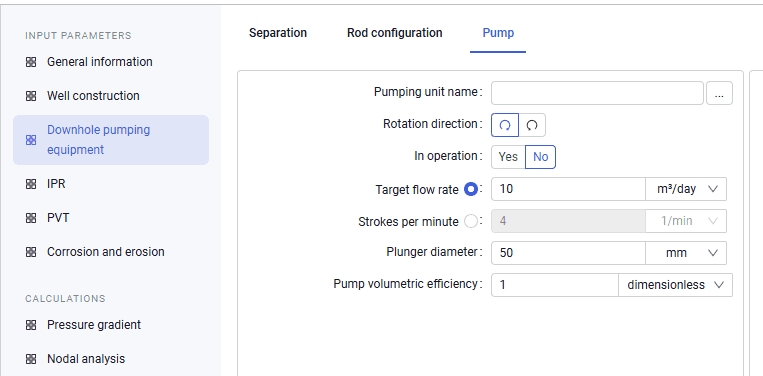This screenshot has height=376, width=763.
Task: Click the Nodal analysis icon
Action: [x=31, y=359]
